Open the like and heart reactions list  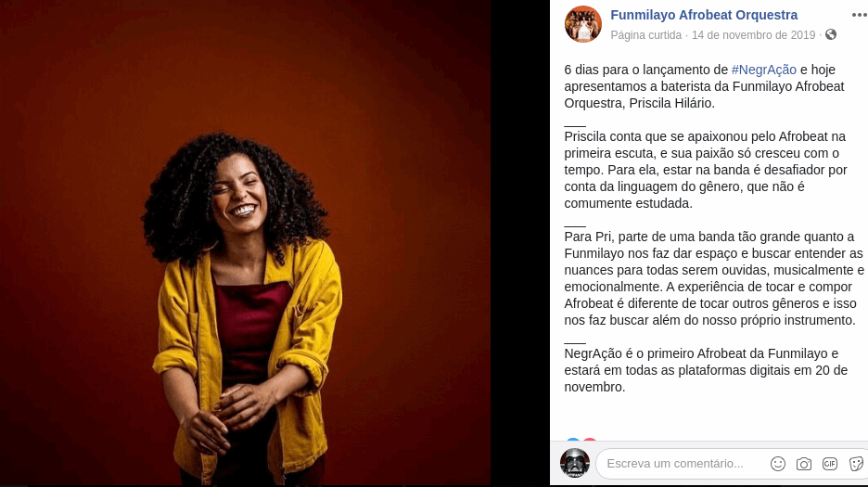(x=581, y=440)
